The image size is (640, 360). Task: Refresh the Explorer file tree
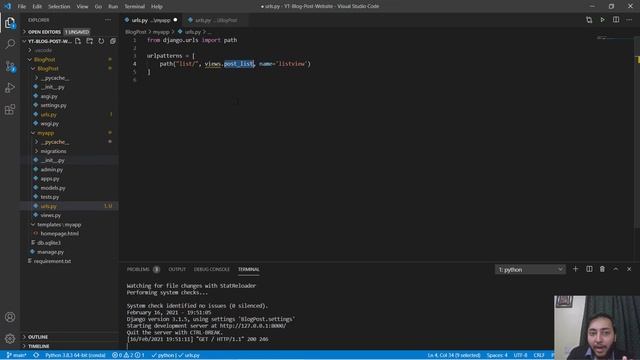[101, 41]
